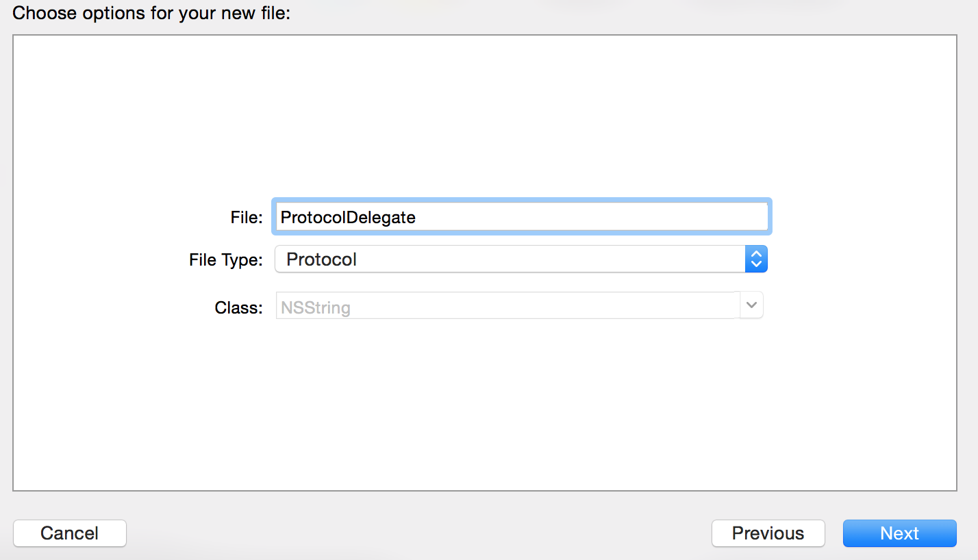Click the blue up-down arrows on File Type
The height and width of the screenshot is (560, 978).
[x=756, y=259]
